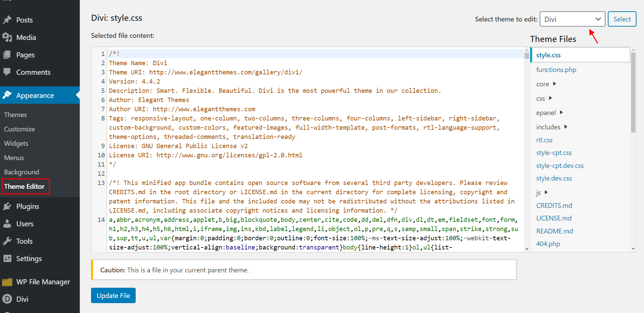The width and height of the screenshot is (644, 313).
Task: Open style-cpt.dev.css theme file
Action: 560,166
